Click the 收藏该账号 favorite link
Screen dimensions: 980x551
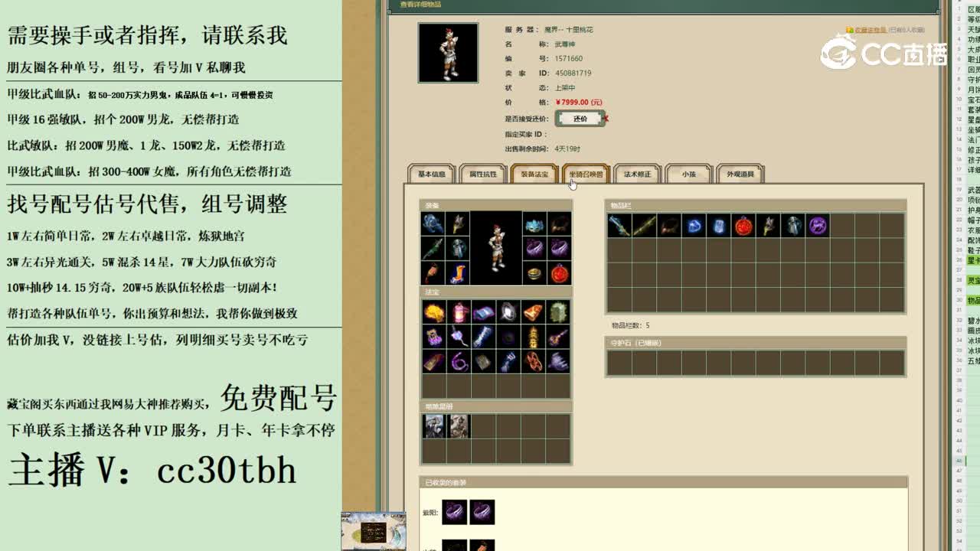pyautogui.click(x=870, y=30)
